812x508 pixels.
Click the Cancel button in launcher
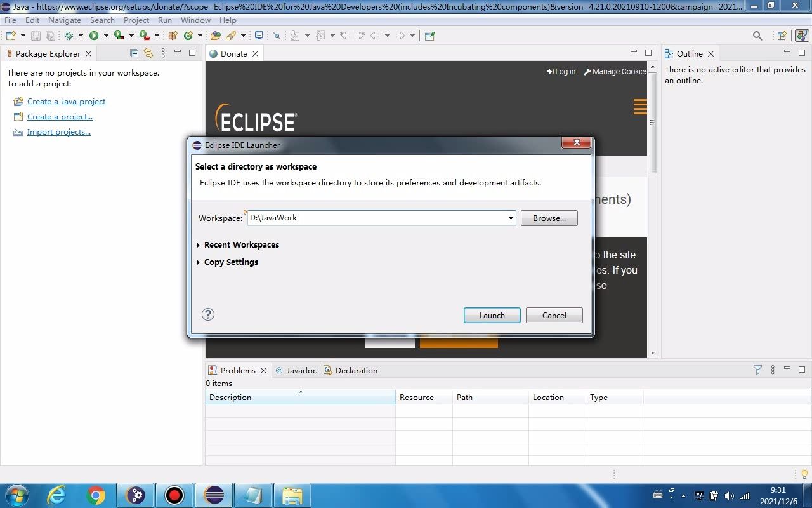(x=554, y=315)
